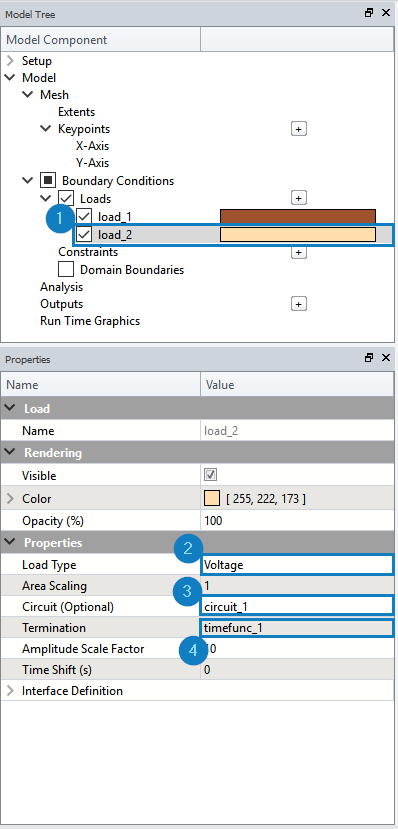Add a new output with plus icon
The image size is (398, 829).
(x=299, y=304)
